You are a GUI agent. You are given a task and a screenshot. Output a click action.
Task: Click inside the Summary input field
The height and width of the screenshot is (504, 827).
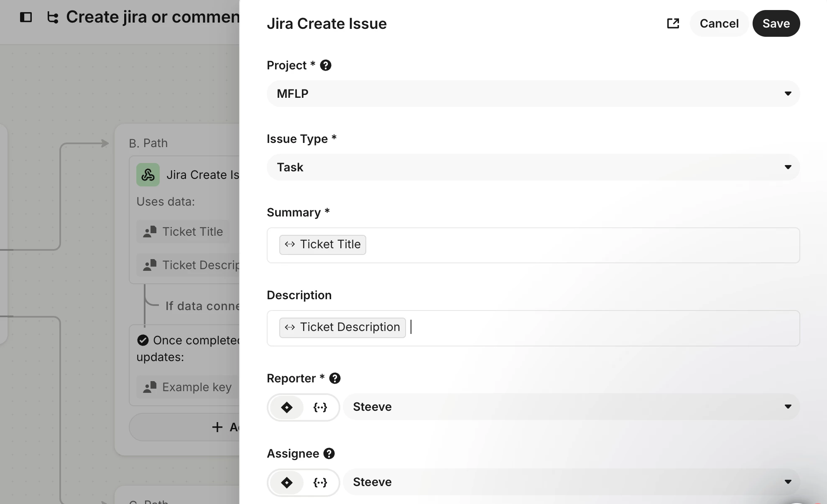533,245
